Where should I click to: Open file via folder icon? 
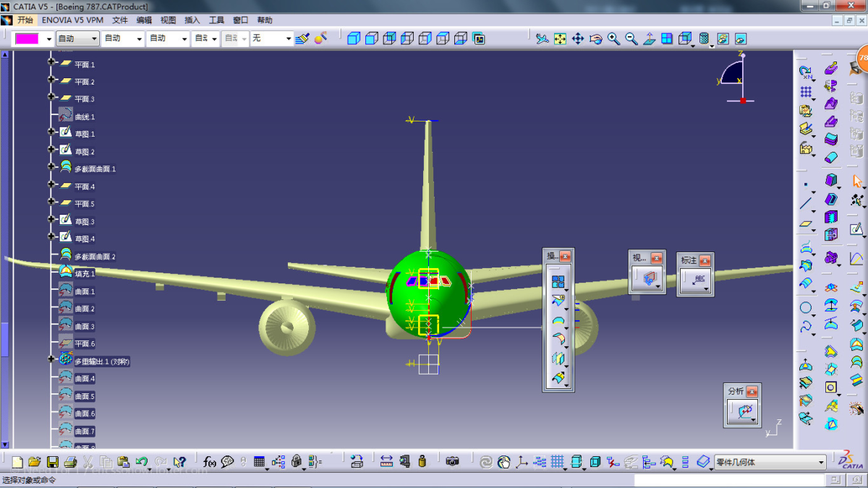click(x=34, y=461)
